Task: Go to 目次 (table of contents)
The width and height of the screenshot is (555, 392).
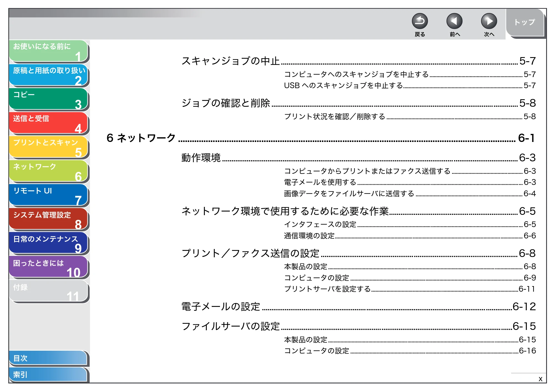Action: [48, 358]
